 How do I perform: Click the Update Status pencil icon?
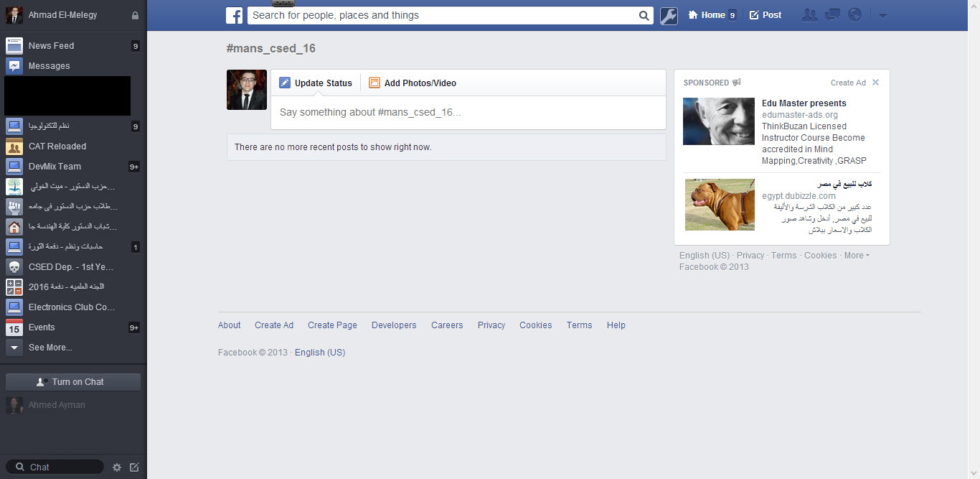(x=285, y=83)
